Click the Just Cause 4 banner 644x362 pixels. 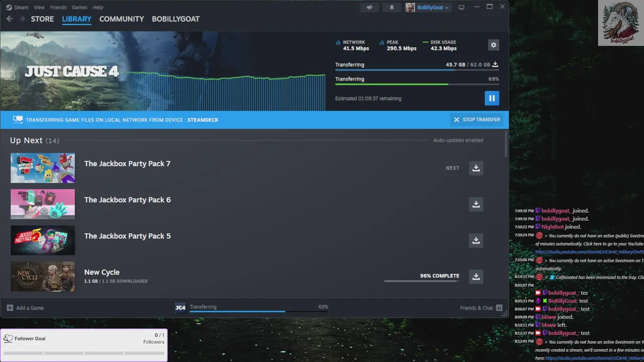[163, 71]
